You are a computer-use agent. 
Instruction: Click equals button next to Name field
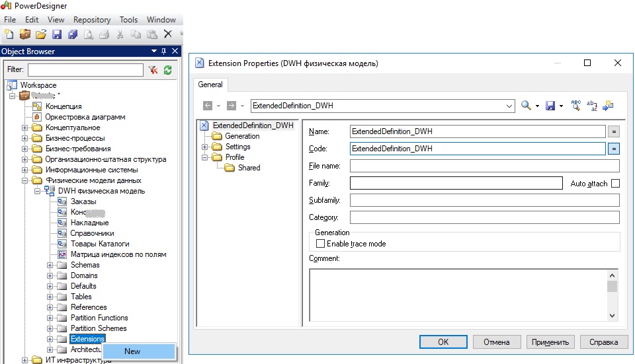(x=614, y=131)
